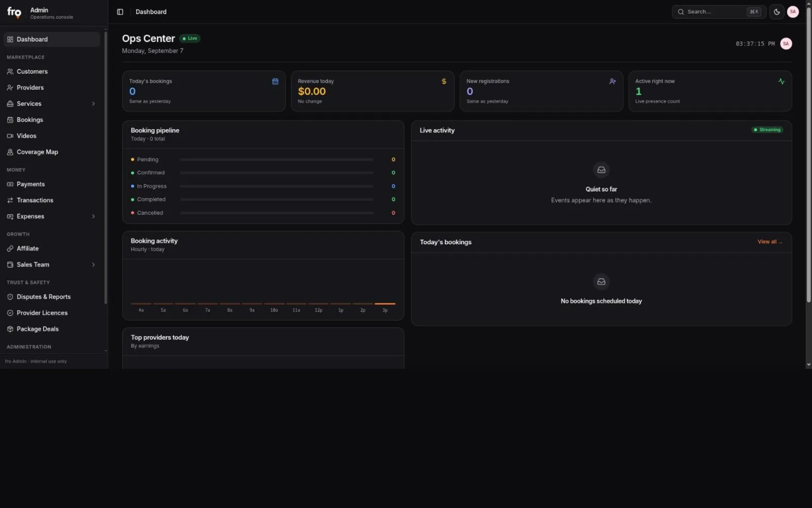Viewport: 812px width, 508px height.
Task: Open Provider Licences page
Action: point(52,313)
